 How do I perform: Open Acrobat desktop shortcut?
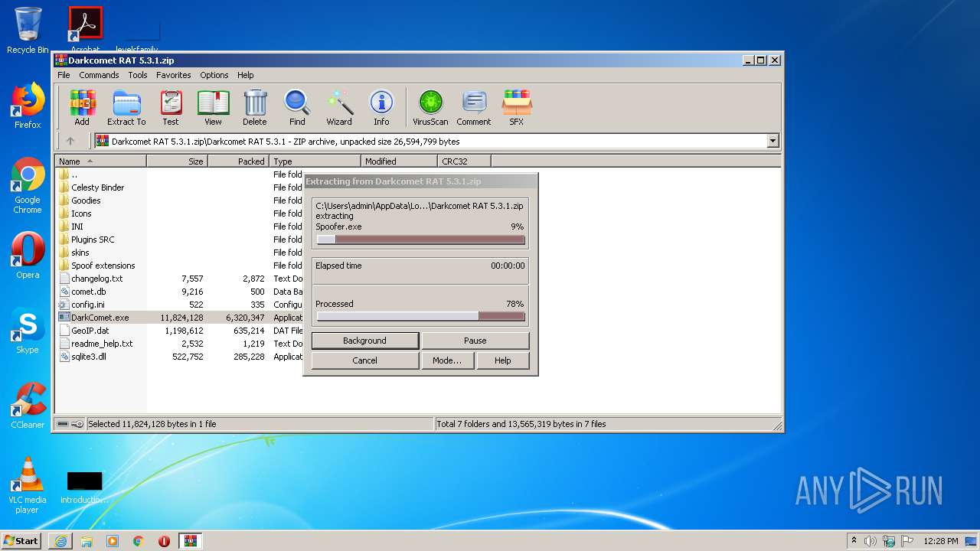85,31
